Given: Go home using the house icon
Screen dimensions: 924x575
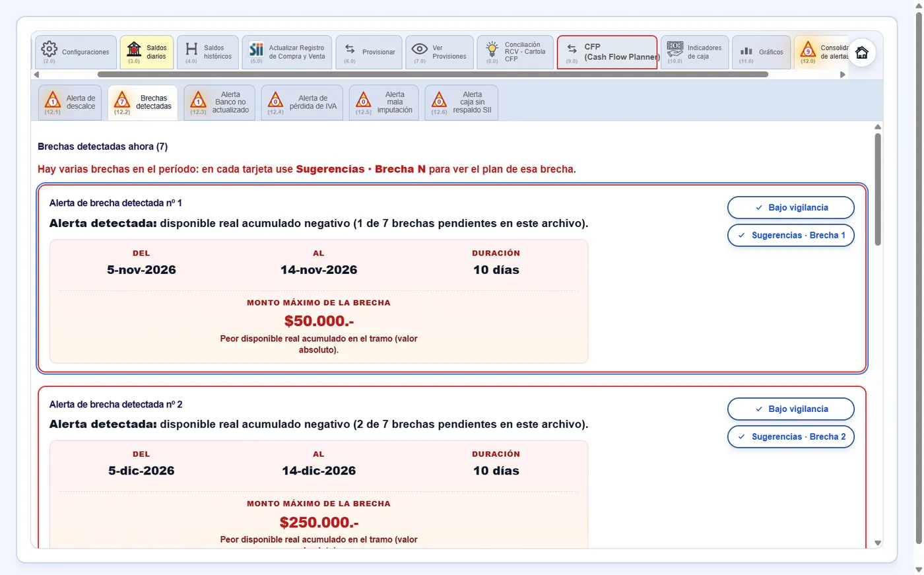Looking at the screenshot, I should (x=862, y=53).
